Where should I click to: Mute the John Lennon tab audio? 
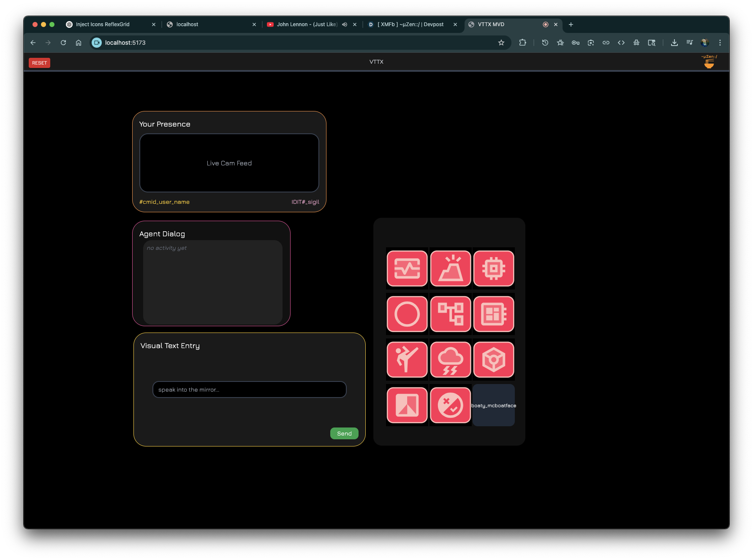click(x=345, y=24)
